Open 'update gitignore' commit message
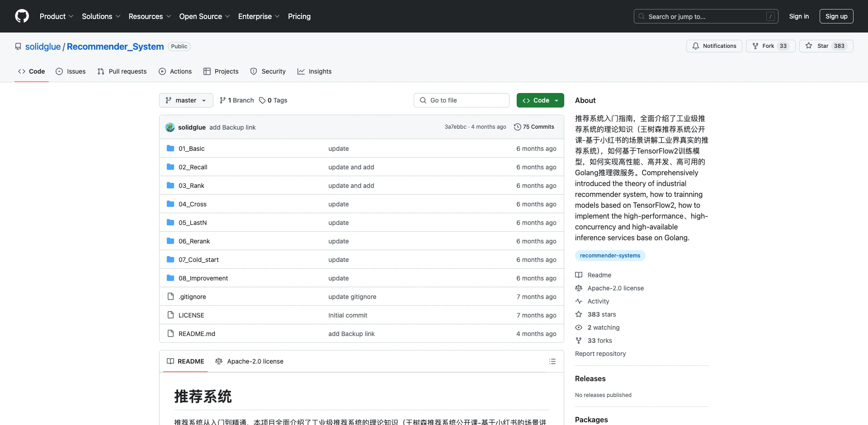Image resolution: width=868 pixels, height=425 pixels. point(352,297)
